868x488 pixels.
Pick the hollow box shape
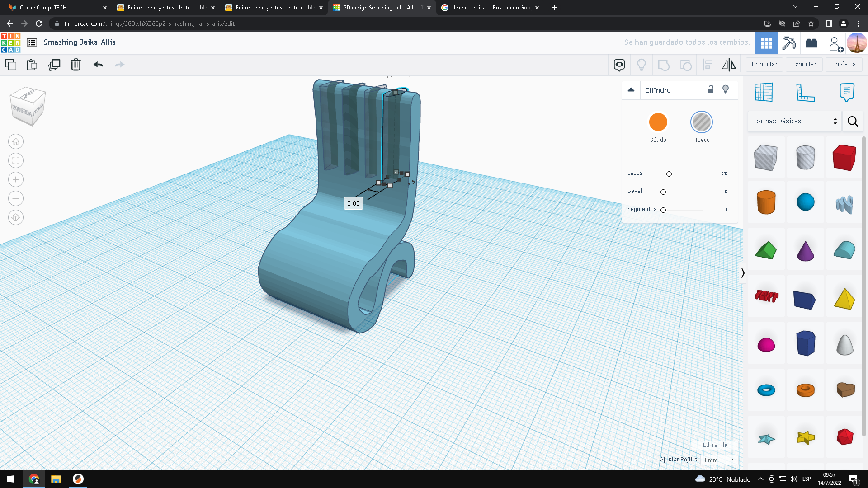click(766, 158)
